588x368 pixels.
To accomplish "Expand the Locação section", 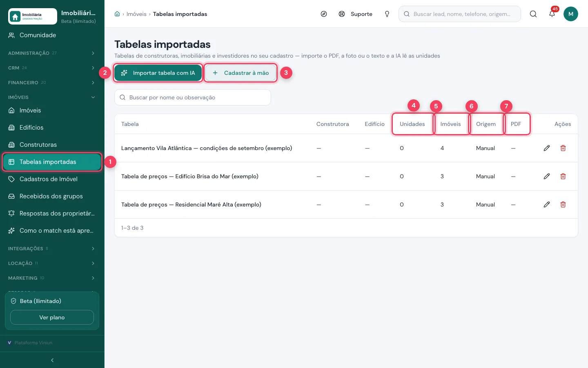I will click(52, 263).
